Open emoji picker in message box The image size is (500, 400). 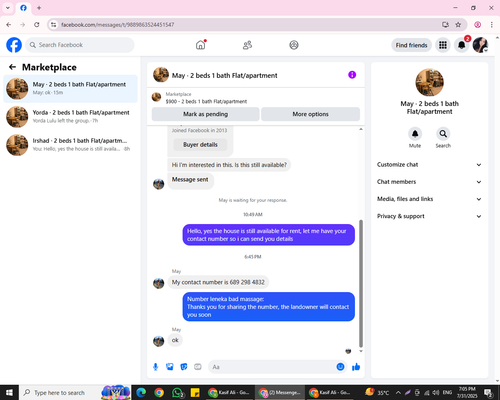point(340,367)
